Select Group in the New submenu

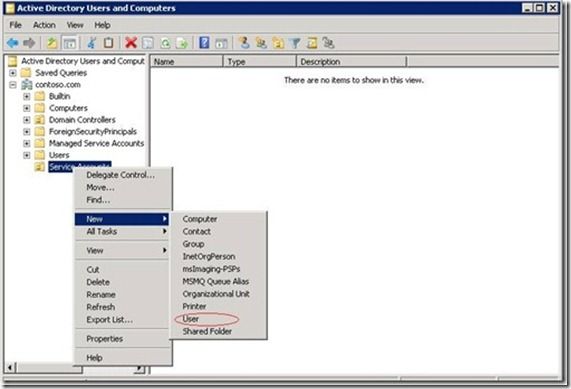218,244
